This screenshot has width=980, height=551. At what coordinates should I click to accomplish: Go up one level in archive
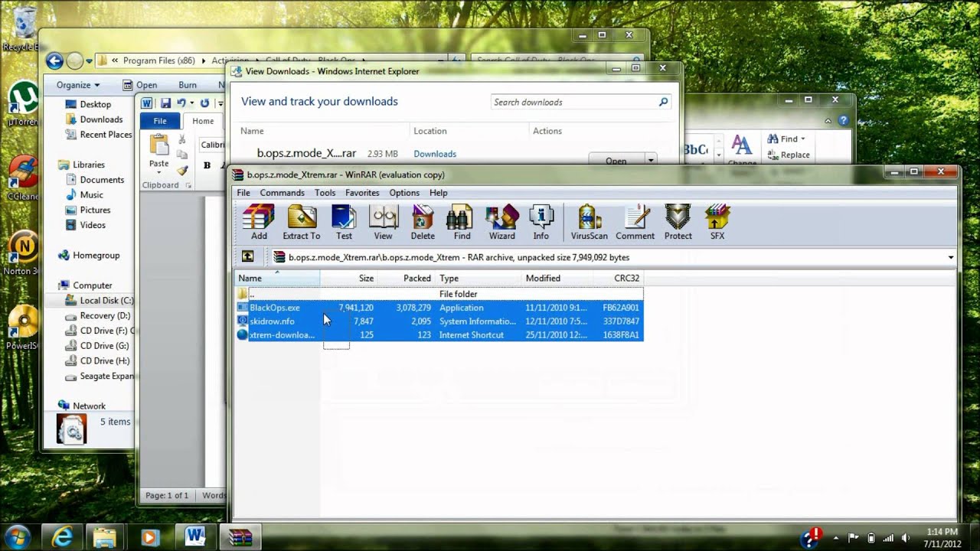coord(247,257)
